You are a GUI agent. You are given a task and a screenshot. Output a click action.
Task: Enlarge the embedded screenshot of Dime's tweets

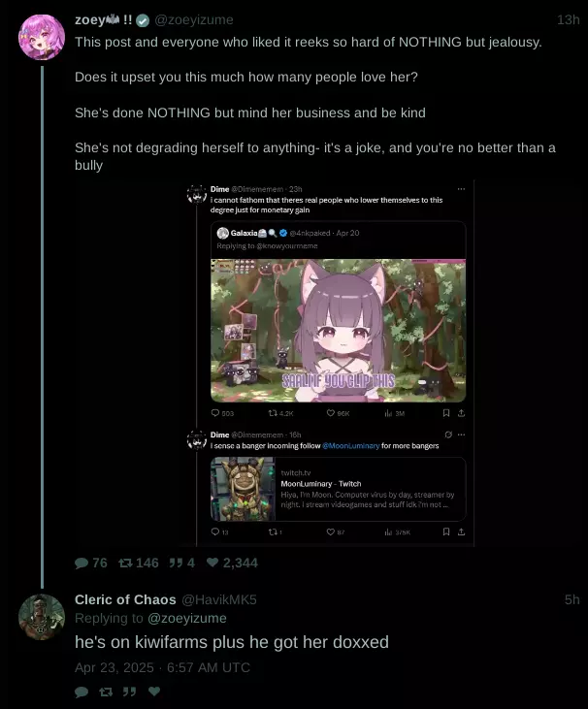pos(327,363)
